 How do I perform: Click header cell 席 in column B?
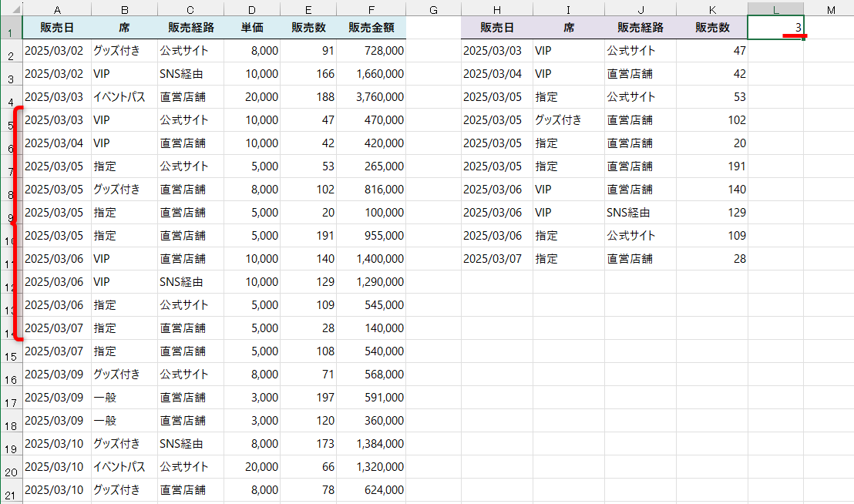pyautogui.click(x=125, y=28)
